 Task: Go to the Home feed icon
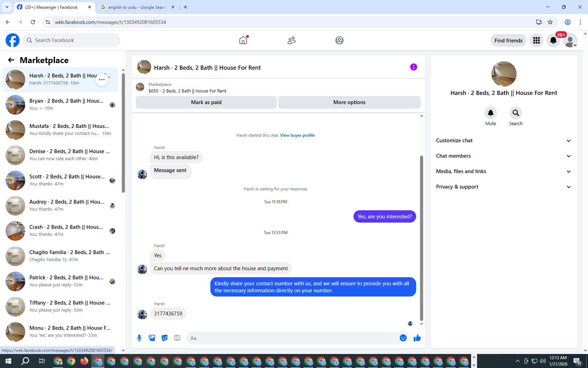243,40
